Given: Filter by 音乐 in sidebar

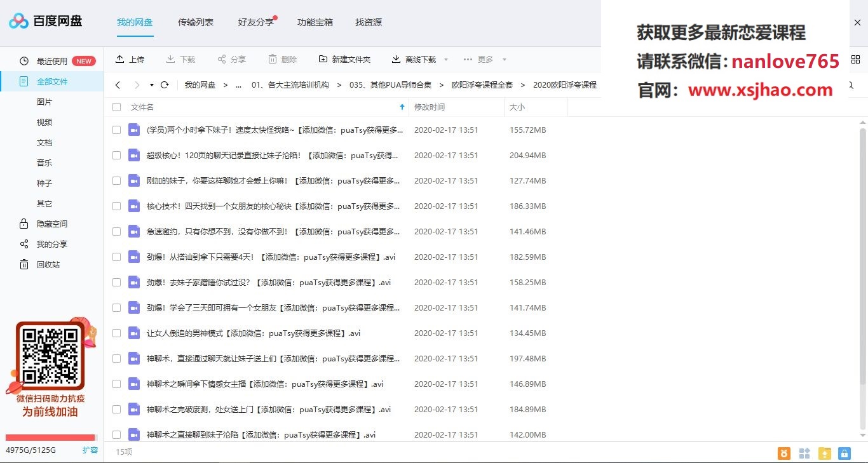Looking at the screenshot, I should click(x=44, y=163).
